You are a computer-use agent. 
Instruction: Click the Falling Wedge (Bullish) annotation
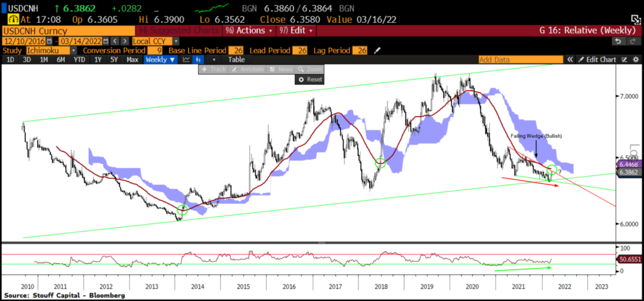[x=536, y=135]
